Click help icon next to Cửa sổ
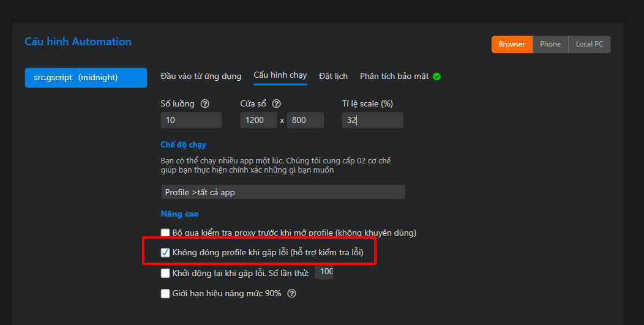Image resolution: width=644 pixels, height=325 pixels. click(x=276, y=104)
